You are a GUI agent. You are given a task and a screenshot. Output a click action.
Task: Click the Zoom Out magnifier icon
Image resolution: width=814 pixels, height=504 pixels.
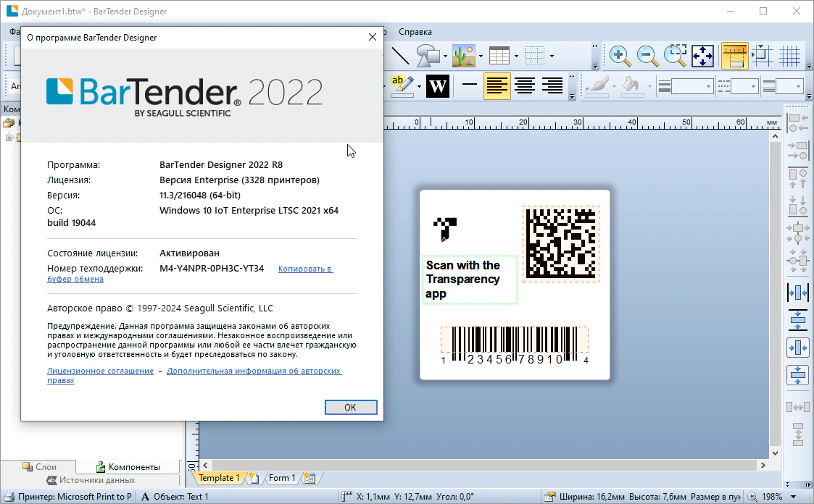(647, 56)
